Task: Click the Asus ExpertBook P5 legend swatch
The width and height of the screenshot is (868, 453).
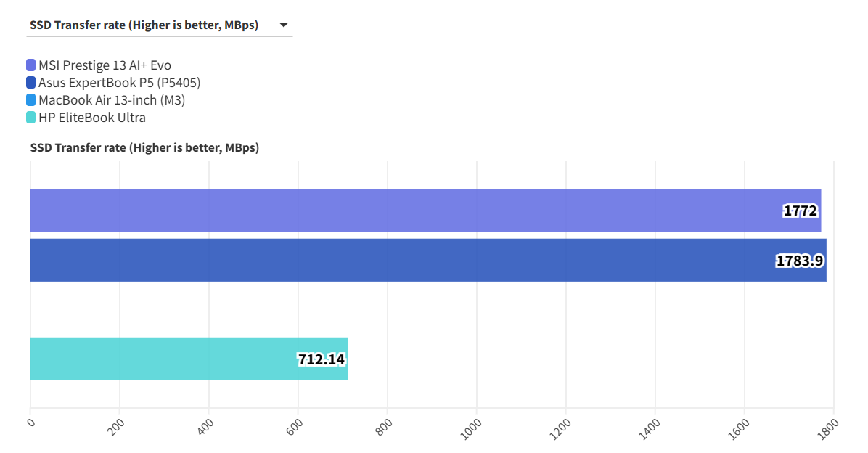Action: coord(32,82)
